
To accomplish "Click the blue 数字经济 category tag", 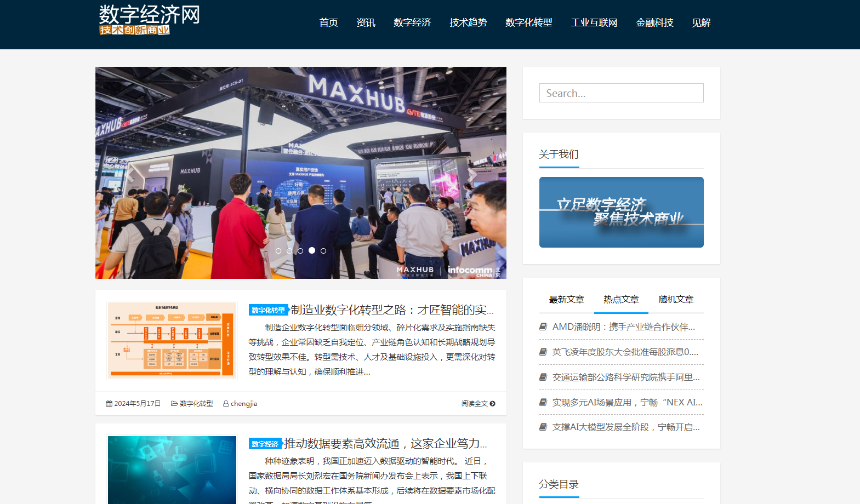I will point(265,444).
